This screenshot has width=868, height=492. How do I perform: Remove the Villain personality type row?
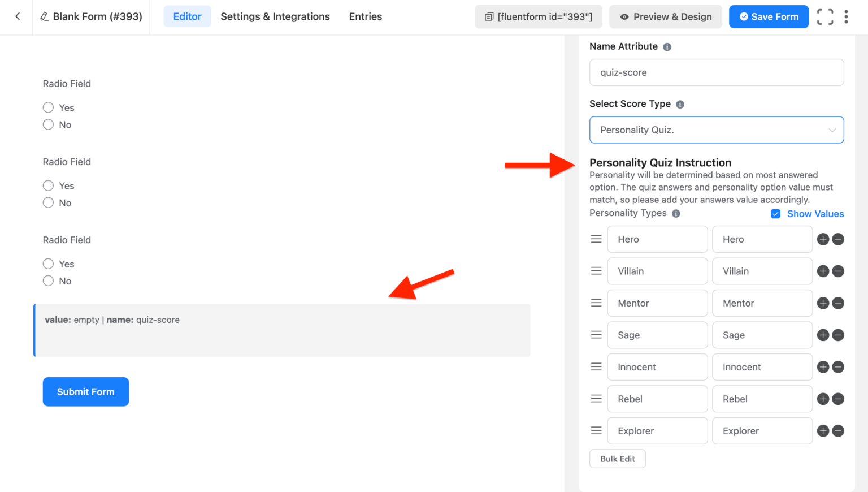click(839, 271)
